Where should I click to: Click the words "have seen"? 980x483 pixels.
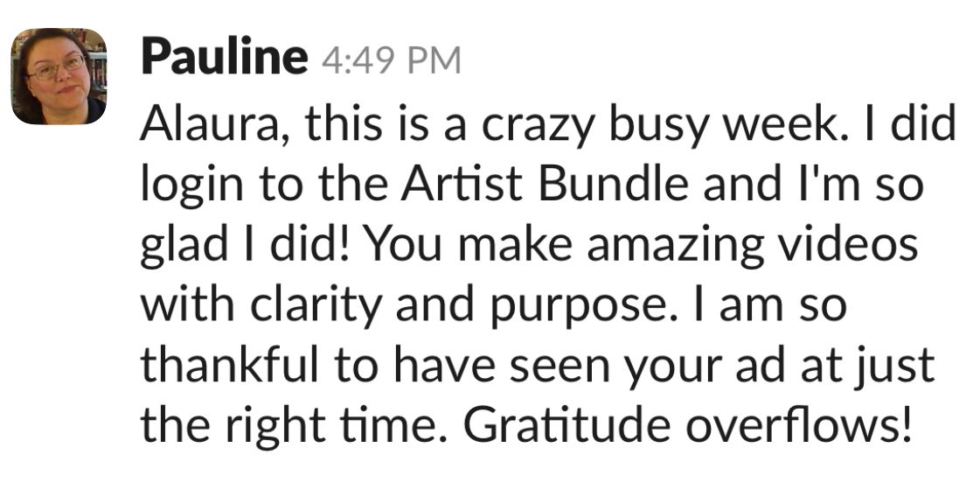(481, 367)
